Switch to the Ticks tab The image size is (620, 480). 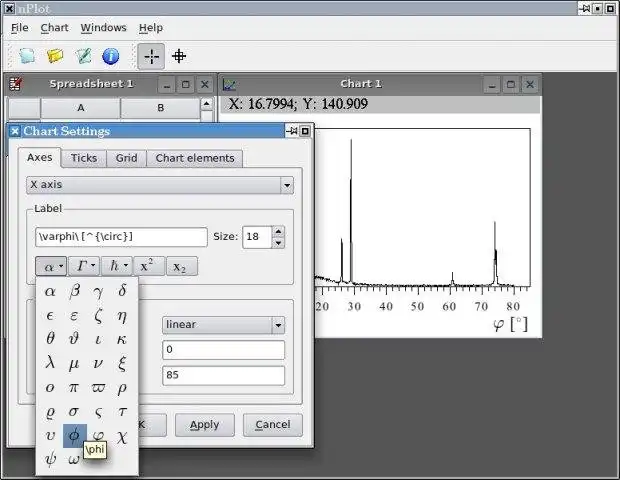(x=84, y=158)
